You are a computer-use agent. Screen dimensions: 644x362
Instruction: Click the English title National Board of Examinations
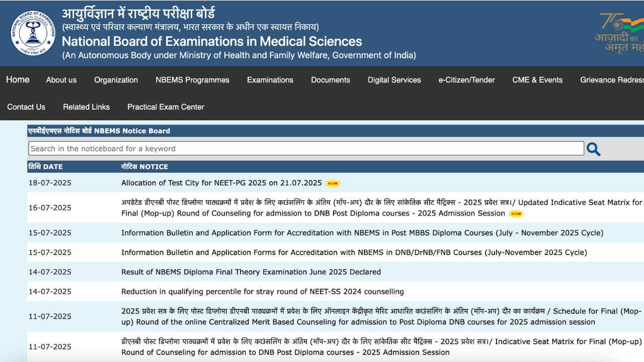pos(212,41)
